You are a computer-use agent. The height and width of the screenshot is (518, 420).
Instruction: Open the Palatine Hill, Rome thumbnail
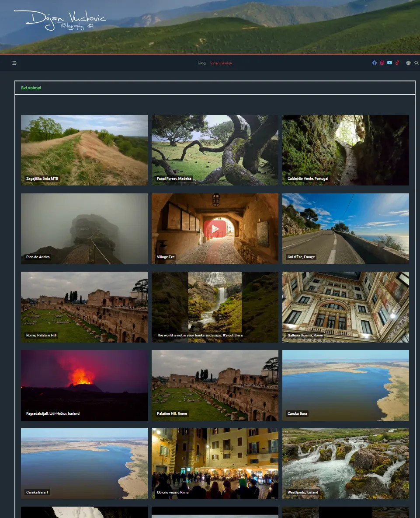coord(215,385)
